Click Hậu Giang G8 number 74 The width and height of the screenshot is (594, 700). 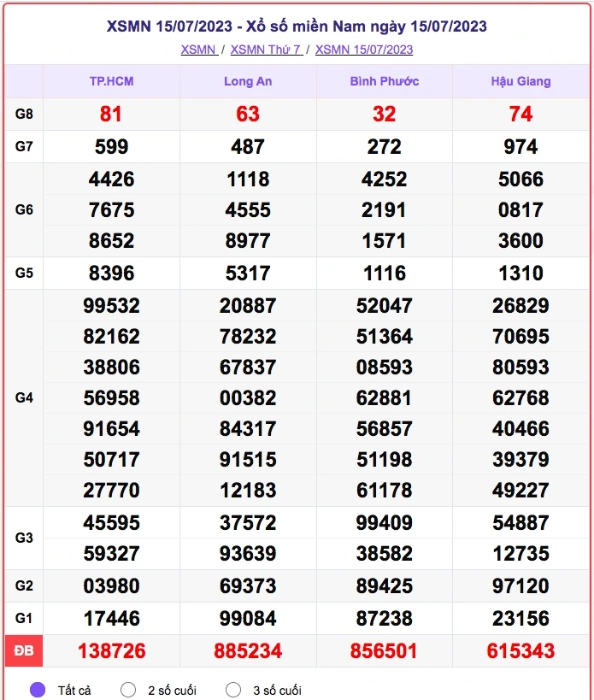(x=520, y=114)
